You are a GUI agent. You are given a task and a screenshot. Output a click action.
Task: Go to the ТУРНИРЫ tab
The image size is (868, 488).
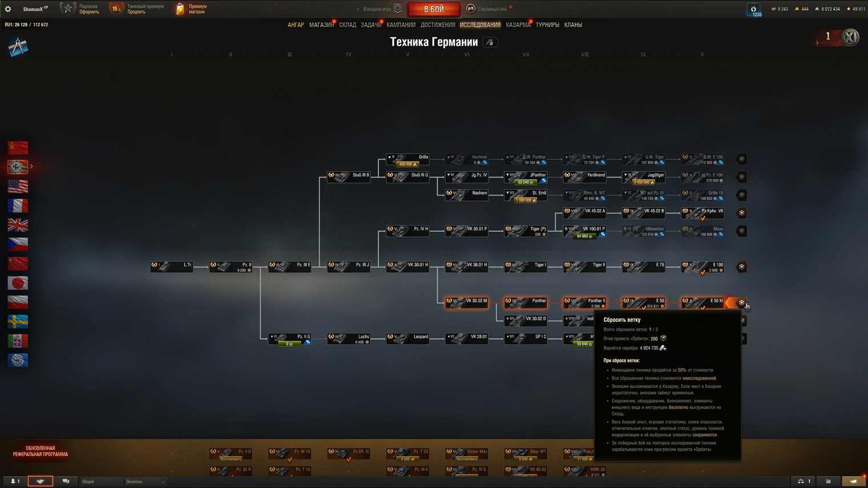547,25
